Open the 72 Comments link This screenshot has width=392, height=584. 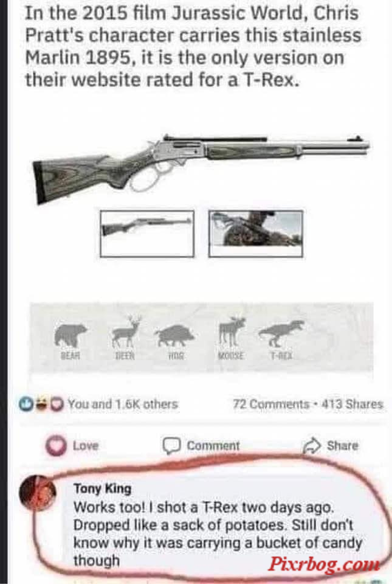(x=271, y=404)
